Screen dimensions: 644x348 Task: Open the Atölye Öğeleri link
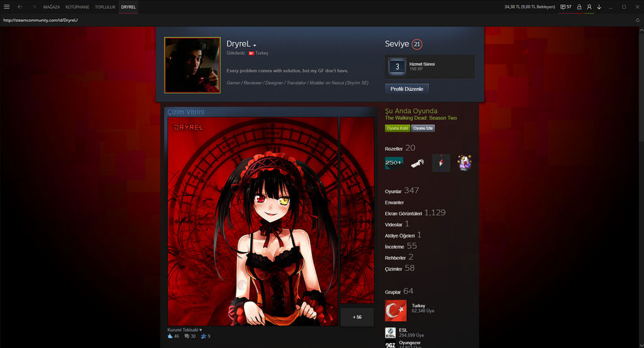[x=403, y=235]
